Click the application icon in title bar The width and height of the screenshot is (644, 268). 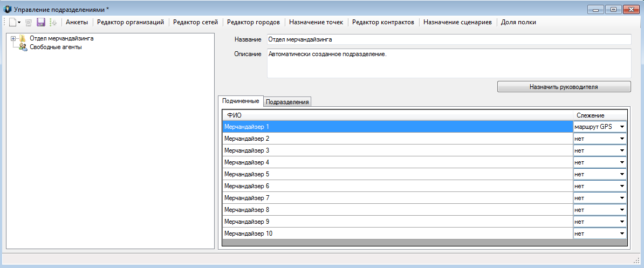(8, 9)
